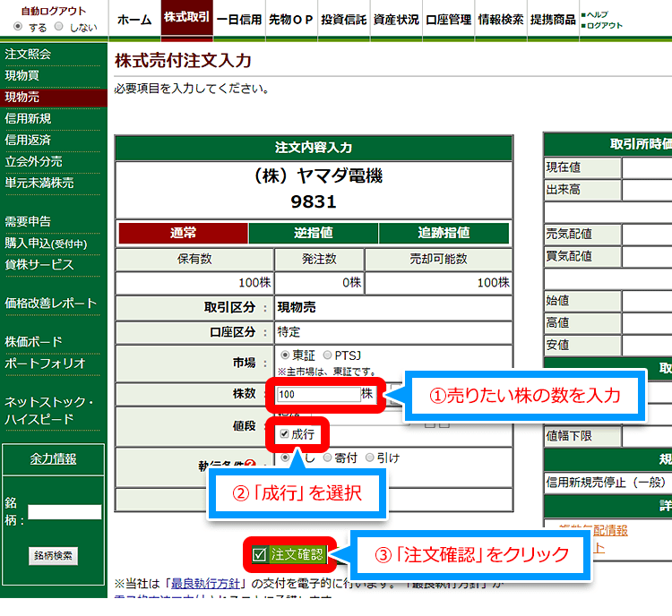672x616 pixels.
Task: Click the 銘柄検索 button
Action: point(53,556)
